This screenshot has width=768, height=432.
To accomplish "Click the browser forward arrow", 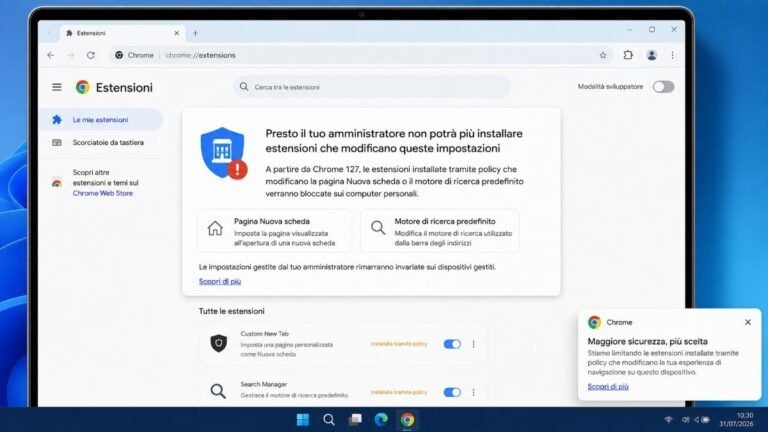I will (71, 55).
